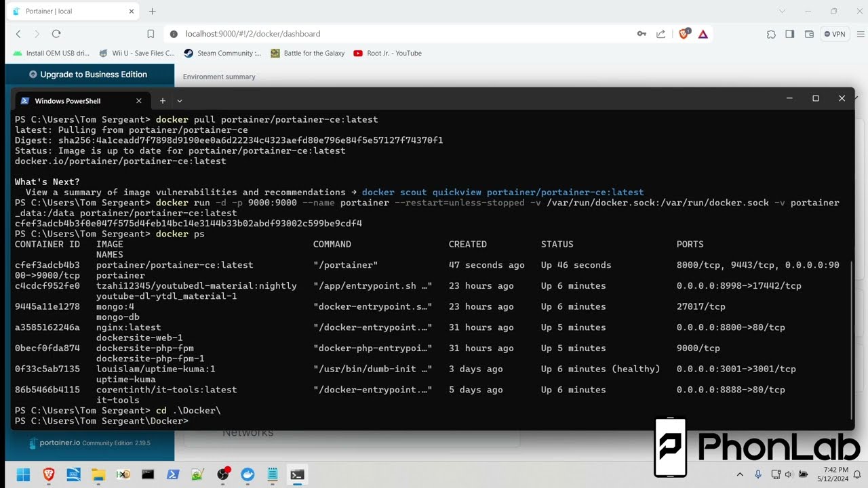Viewport: 868px width, 488px height.
Task: Open the Brave Wallet icon
Action: 809,34
